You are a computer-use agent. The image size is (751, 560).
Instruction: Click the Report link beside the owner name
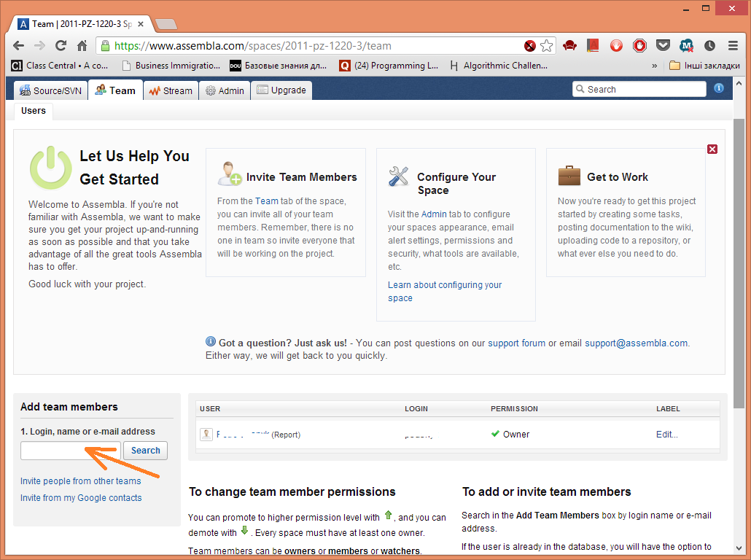pos(286,435)
